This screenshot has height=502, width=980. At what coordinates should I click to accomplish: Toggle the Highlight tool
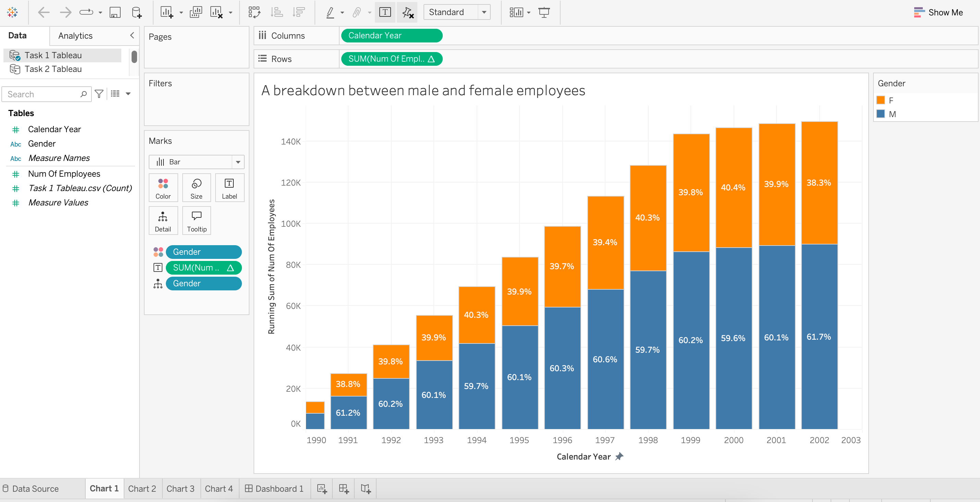[x=331, y=12]
